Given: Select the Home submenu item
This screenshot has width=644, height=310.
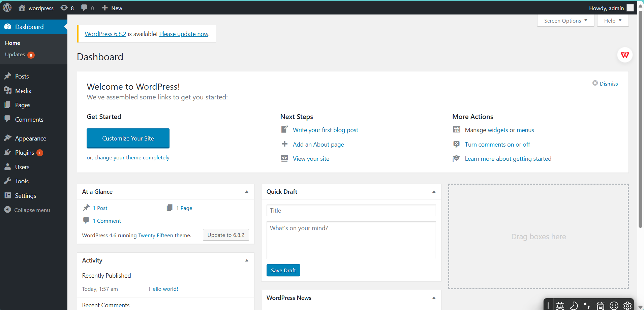Looking at the screenshot, I should click(x=12, y=43).
